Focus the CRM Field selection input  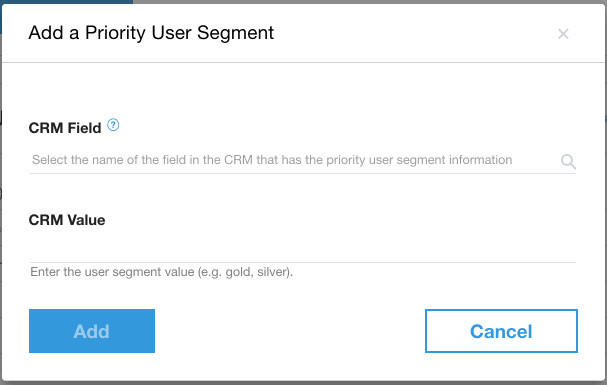coord(303,160)
